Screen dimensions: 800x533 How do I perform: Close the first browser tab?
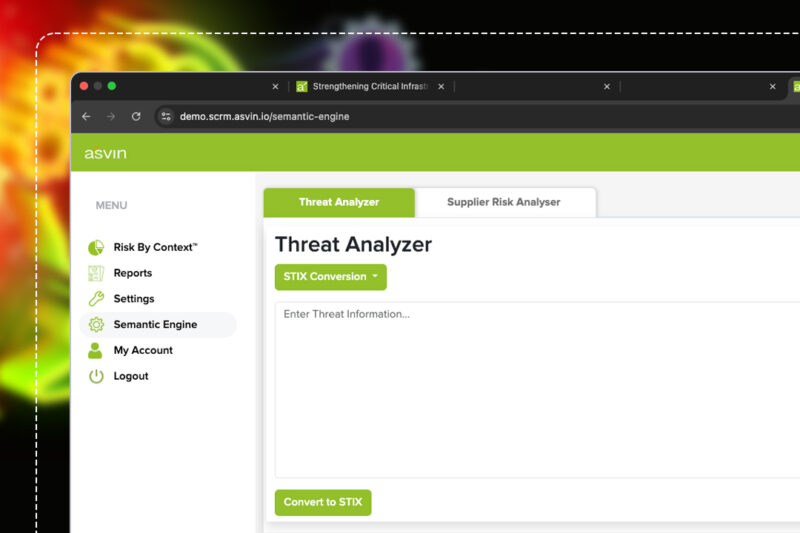[x=275, y=87]
